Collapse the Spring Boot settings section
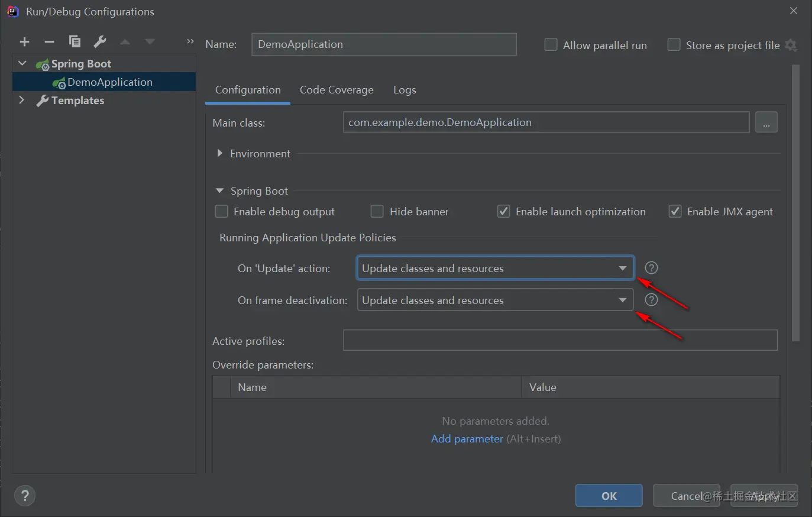This screenshot has width=812, height=517. coord(220,190)
